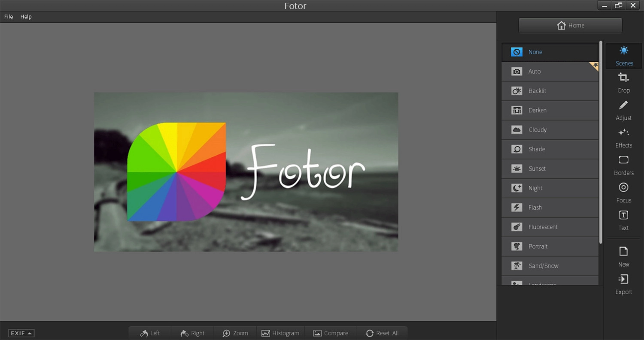Open the File menu
Screen dimensions: 644x340
pyautogui.click(x=9, y=17)
